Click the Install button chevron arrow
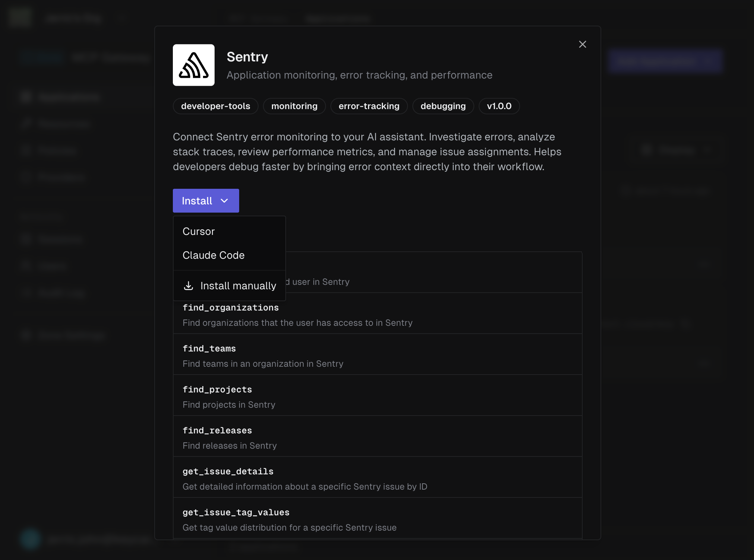 click(224, 201)
